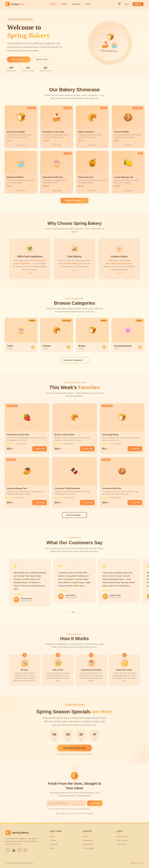
Task: Check the promotional offers and recipe ideas checkbox
Action: [47, 809]
